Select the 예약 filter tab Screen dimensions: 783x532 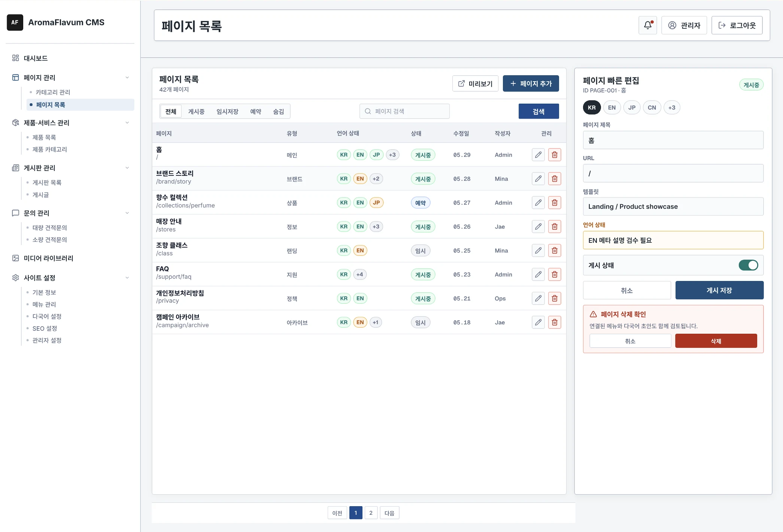[x=256, y=111]
